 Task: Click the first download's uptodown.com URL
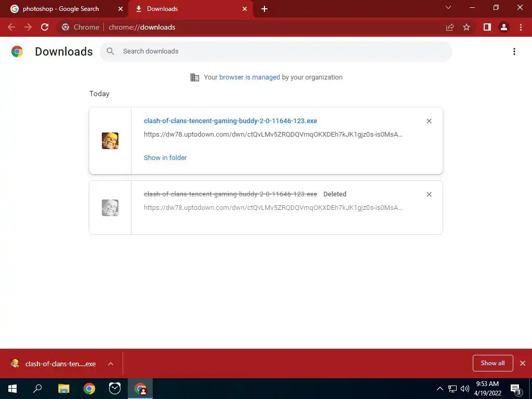(273, 135)
